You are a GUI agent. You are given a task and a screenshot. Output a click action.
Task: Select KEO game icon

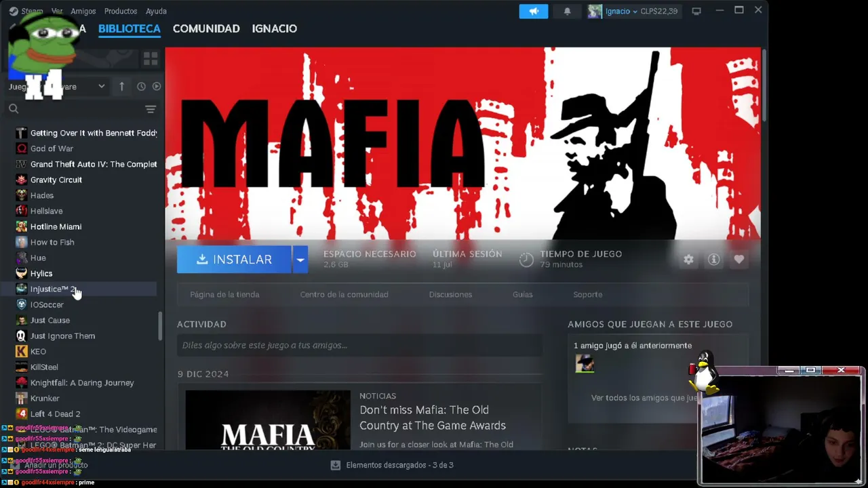pyautogui.click(x=22, y=351)
